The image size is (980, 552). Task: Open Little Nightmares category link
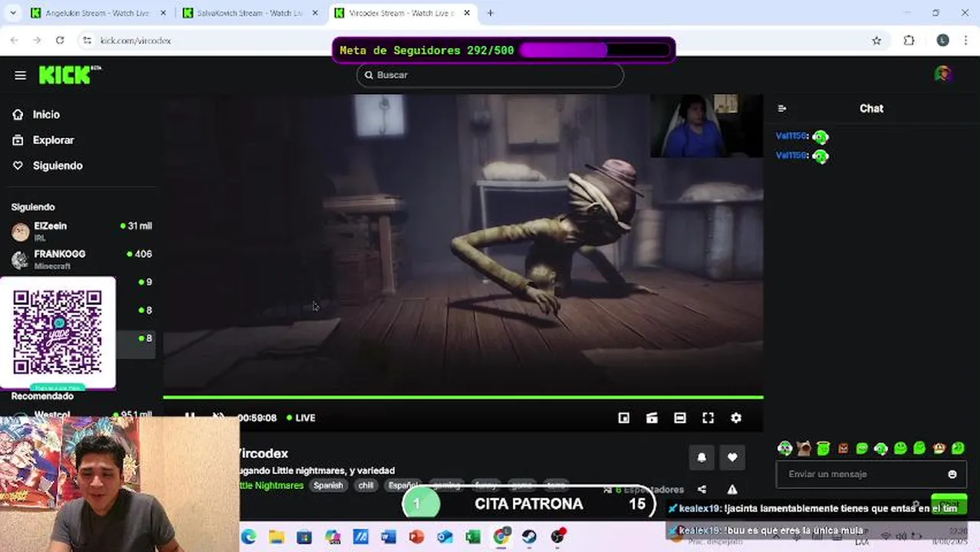[x=270, y=485]
